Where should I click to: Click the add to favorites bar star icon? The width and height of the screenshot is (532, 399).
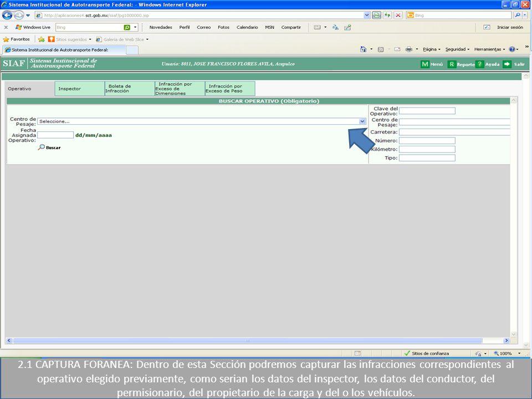[x=42, y=39]
